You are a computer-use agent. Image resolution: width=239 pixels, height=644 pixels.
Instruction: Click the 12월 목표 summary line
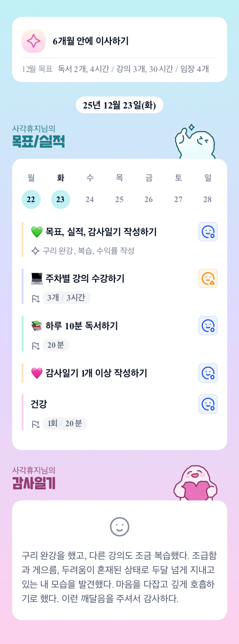pyautogui.click(x=115, y=69)
